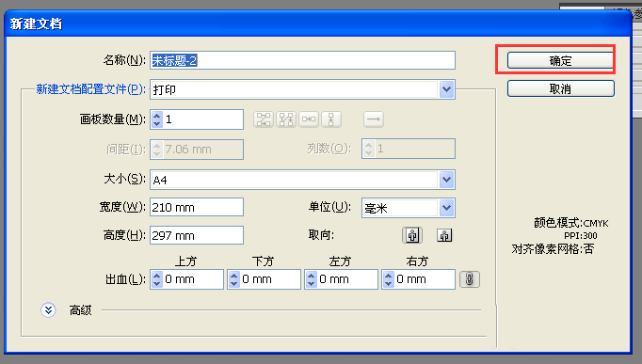
Task: Click the 颜色模式:CMYK text
Action: tap(570, 223)
